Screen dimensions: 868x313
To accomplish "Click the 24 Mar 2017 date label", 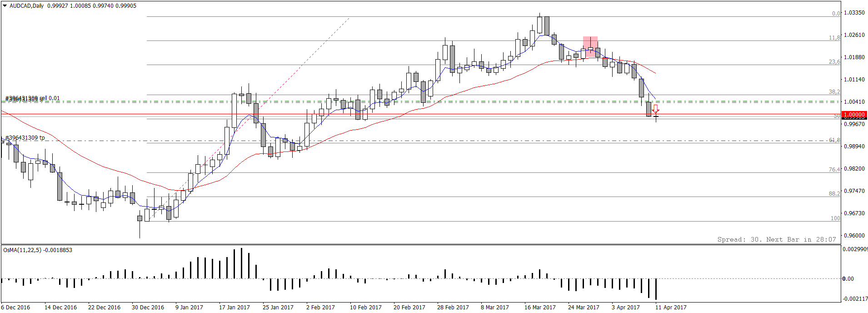I will click(584, 308).
